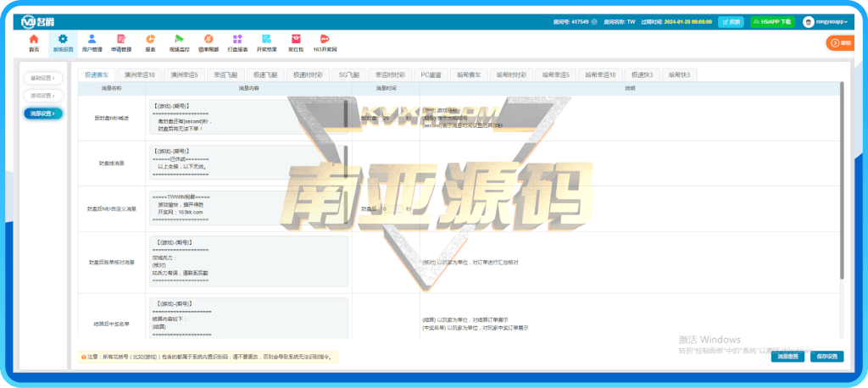868x388 pixels.
Task: Click the blue 反馈 button in header
Action: pyautogui.click(x=731, y=22)
